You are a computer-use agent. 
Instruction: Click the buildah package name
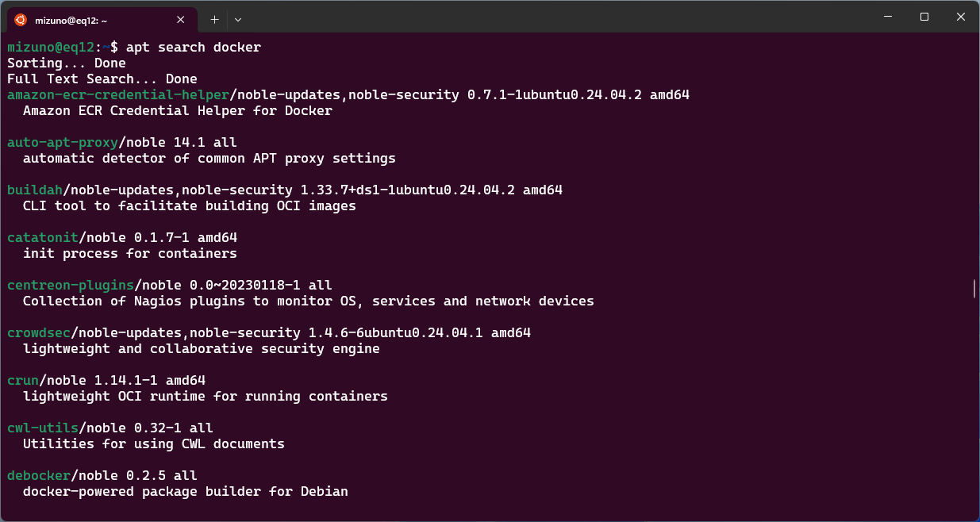[x=35, y=190]
